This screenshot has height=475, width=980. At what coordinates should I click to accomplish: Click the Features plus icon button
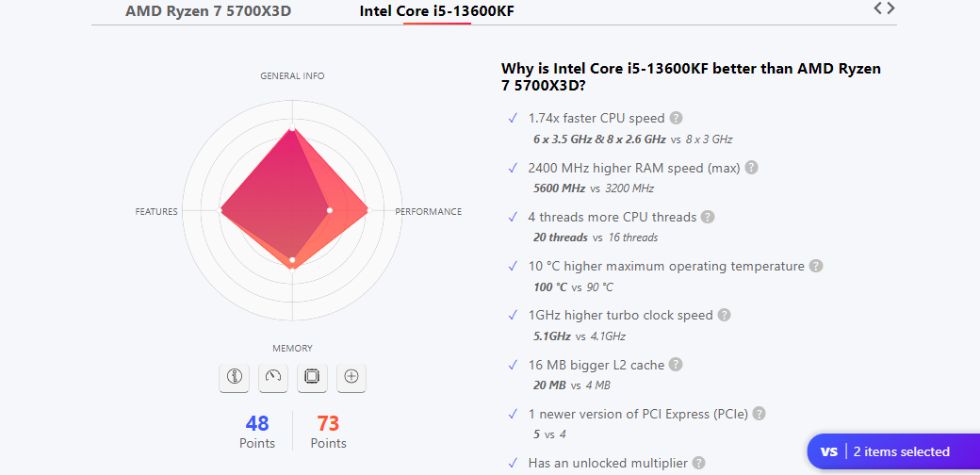(x=351, y=377)
